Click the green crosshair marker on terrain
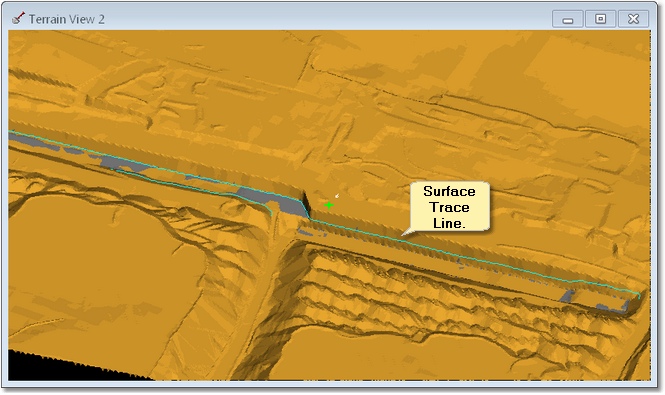 tap(329, 205)
